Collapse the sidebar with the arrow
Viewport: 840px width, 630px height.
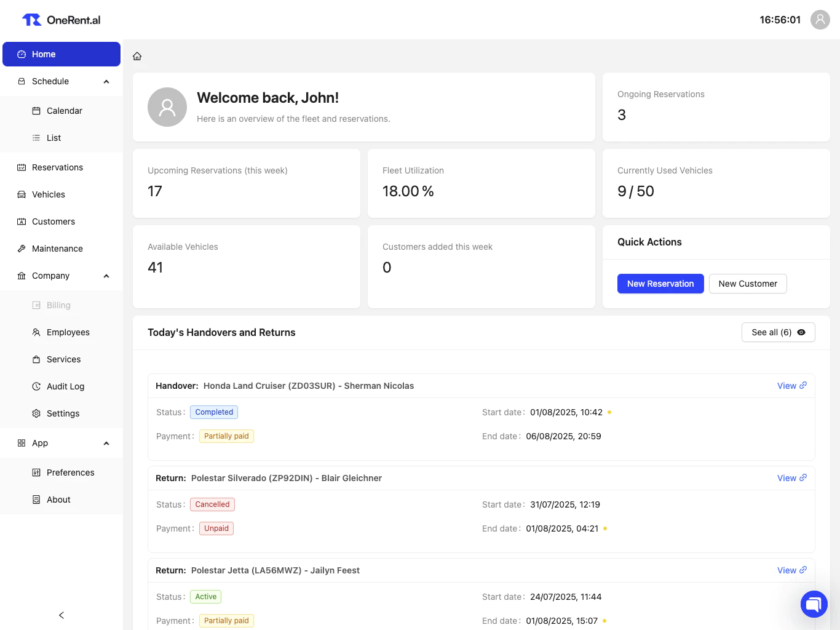[61, 615]
